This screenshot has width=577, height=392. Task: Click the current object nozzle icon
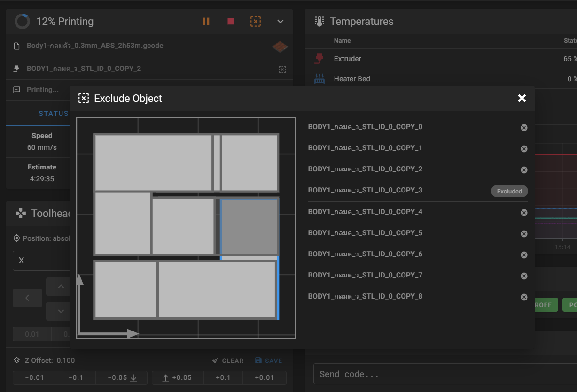pos(17,69)
